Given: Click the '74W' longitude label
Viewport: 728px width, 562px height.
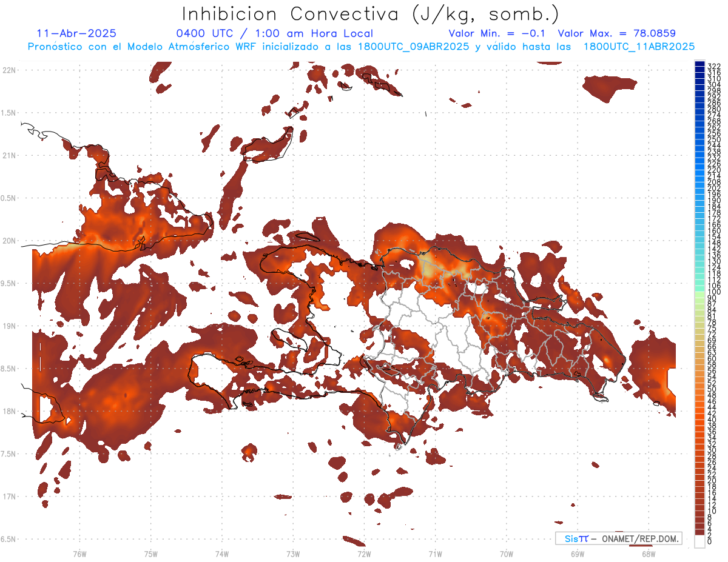Looking at the screenshot, I should [x=221, y=554].
